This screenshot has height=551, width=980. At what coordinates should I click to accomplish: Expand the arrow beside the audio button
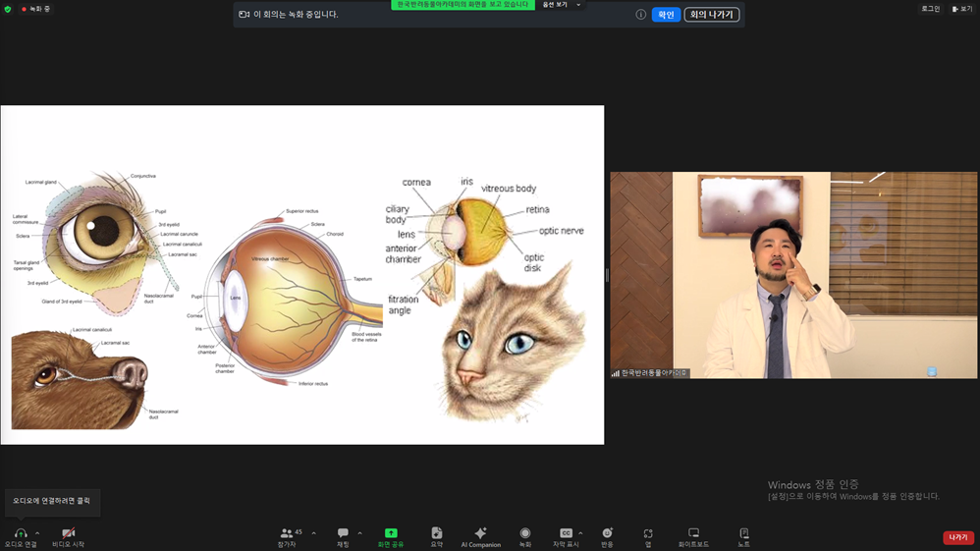(37, 533)
